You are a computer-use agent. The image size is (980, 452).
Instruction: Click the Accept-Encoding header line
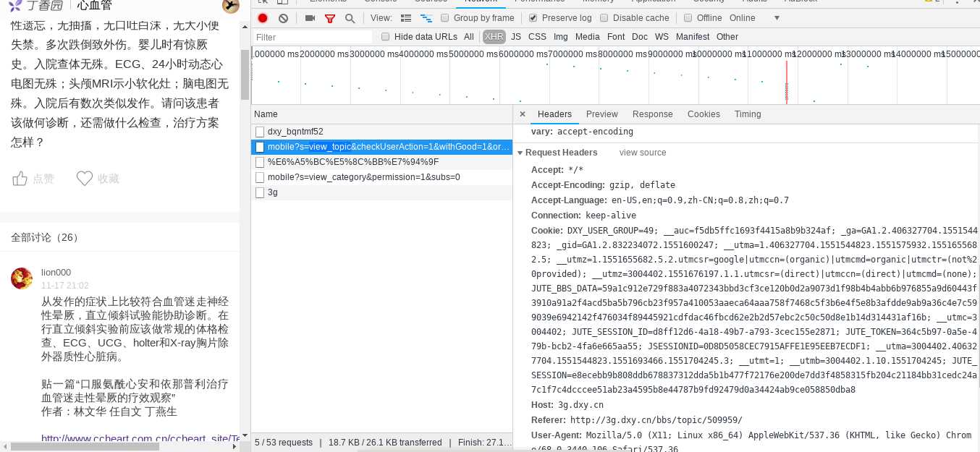603,185
